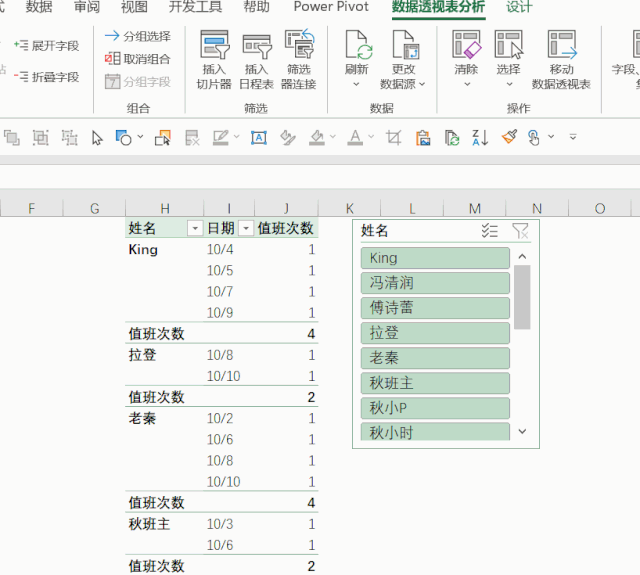Expand the Refresh button dropdown arrow
This screenshot has height=575, width=640.
coord(356,84)
